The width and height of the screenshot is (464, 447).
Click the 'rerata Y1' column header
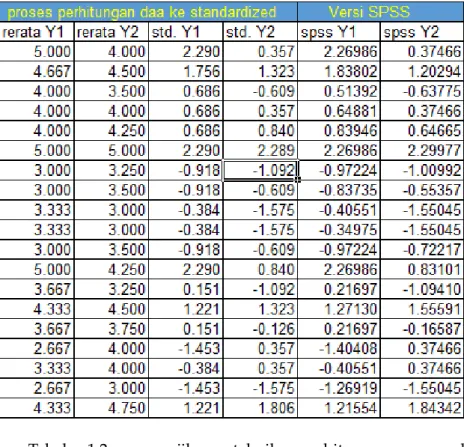(x=37, y=32)
